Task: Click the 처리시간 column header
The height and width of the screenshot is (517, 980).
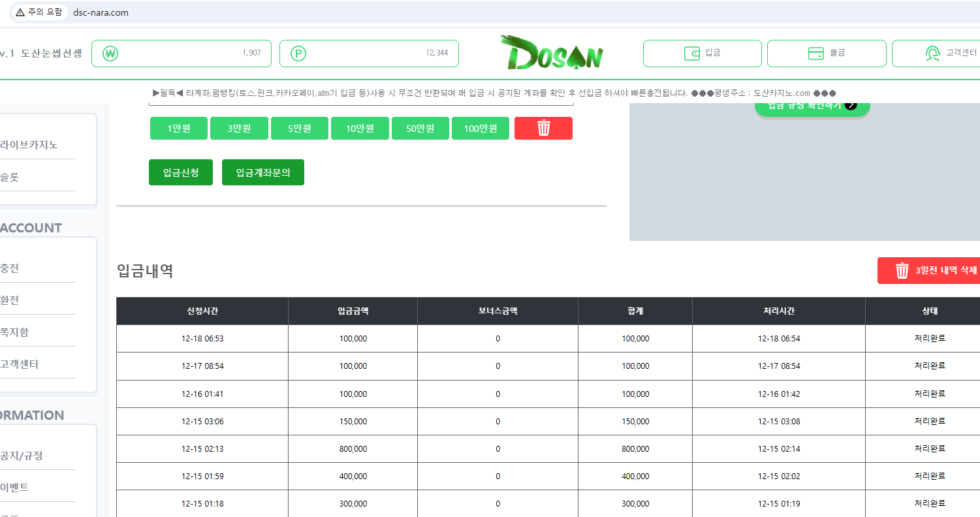Action: [x=779, y=311]
